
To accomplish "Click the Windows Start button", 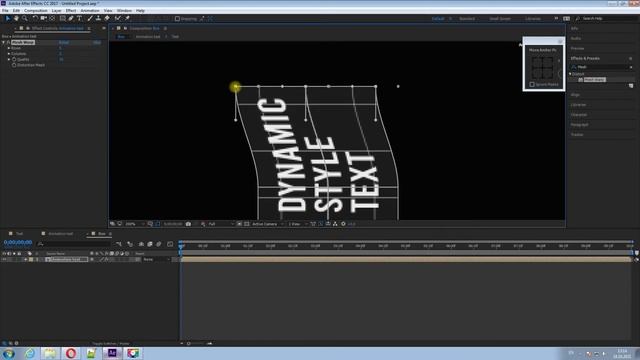I will [9, 353].
